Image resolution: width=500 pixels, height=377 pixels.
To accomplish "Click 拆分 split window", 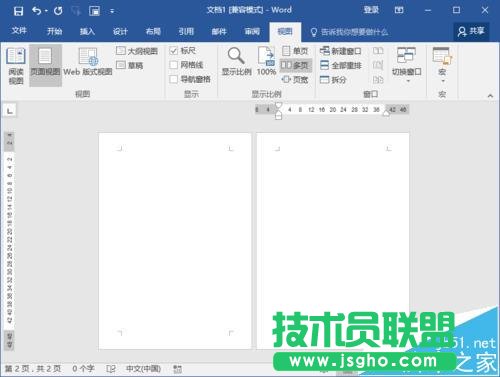I will pos(333,80).
